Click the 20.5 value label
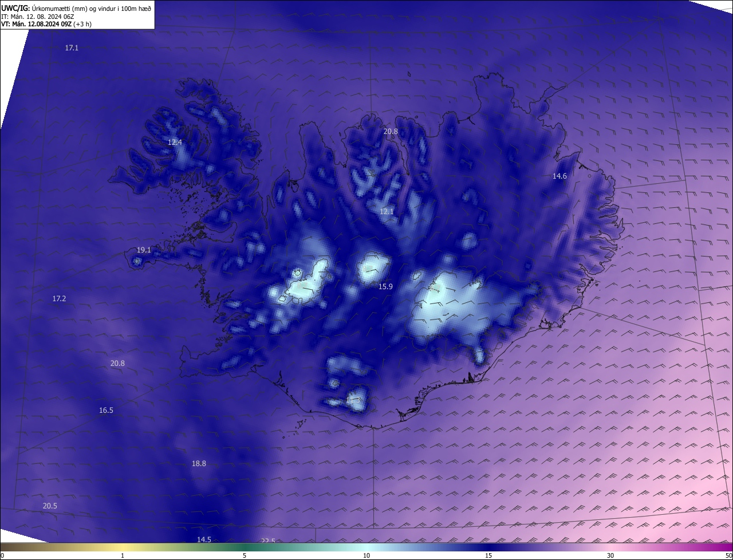The width and height of the screenshot is (733, 560). coord(50,506)
